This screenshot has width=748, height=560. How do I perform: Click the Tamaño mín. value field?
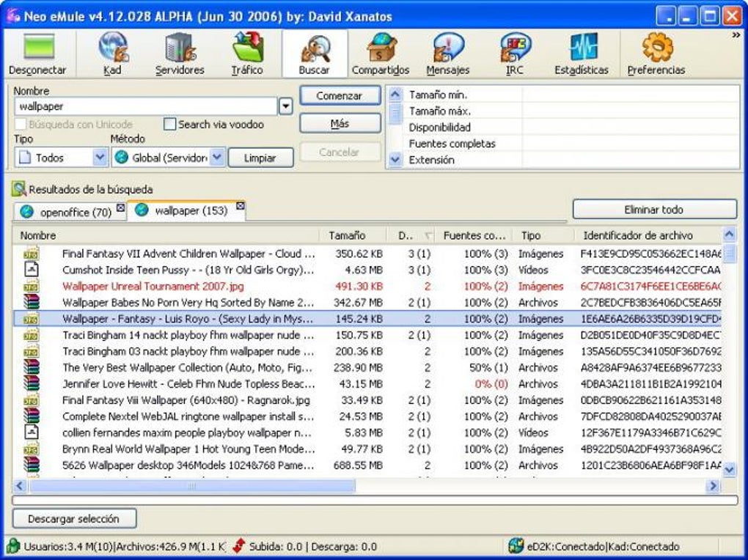pyautogui.click(x=630, y=95)
